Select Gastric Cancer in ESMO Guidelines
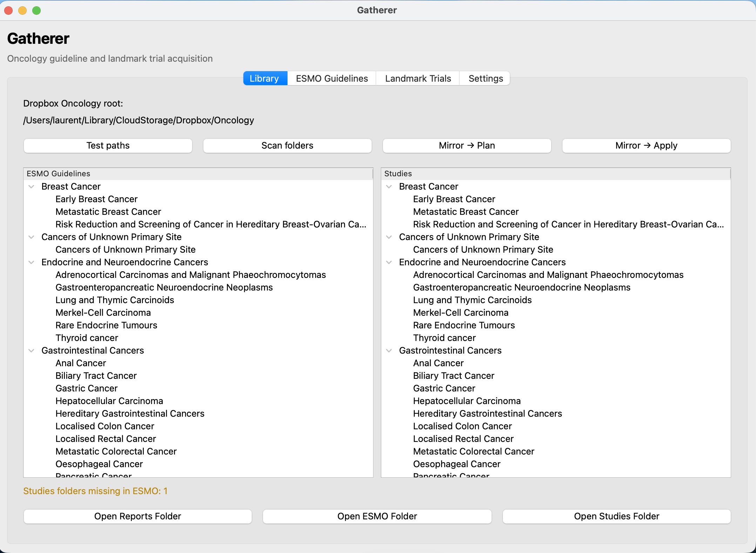756x553 pixels. pos(198,388)
